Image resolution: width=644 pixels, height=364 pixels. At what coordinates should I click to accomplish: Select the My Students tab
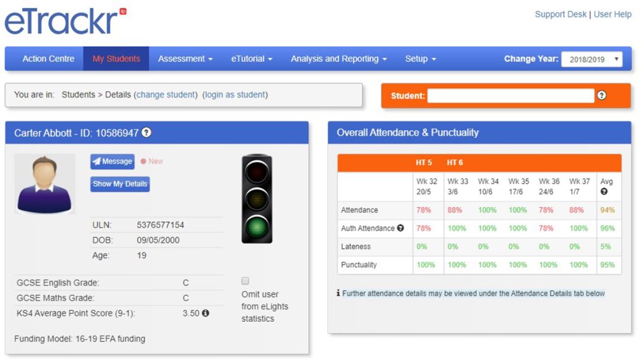(116, 59)
